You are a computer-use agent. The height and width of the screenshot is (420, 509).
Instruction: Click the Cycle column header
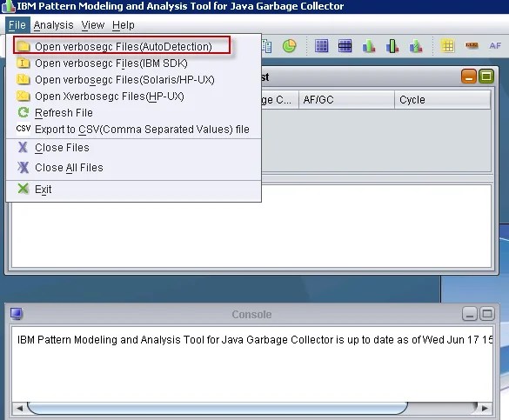pyautogui.click(x=443, y=100)
